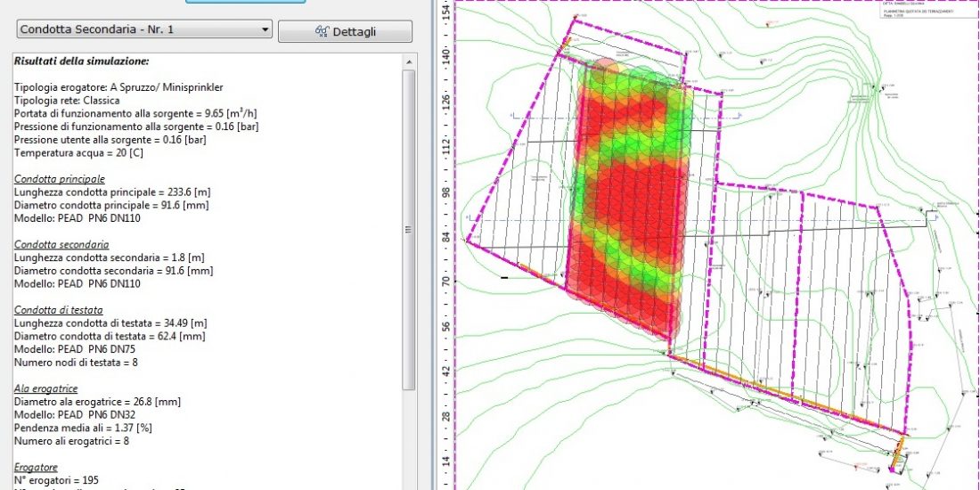
Task: Click the title block at the map's top-right
Action: [x=927, y=11]
